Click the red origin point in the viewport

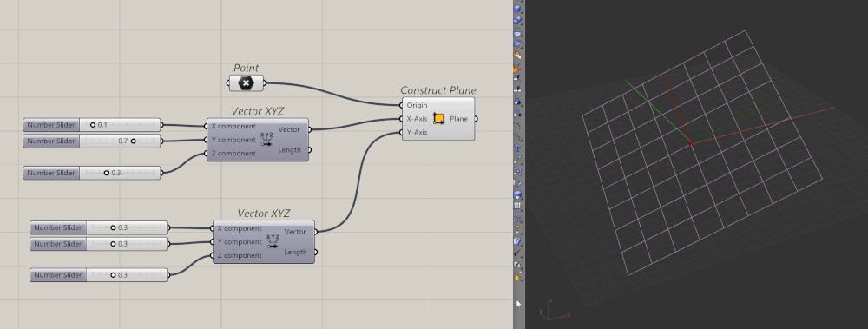click(x=691, y=144)
